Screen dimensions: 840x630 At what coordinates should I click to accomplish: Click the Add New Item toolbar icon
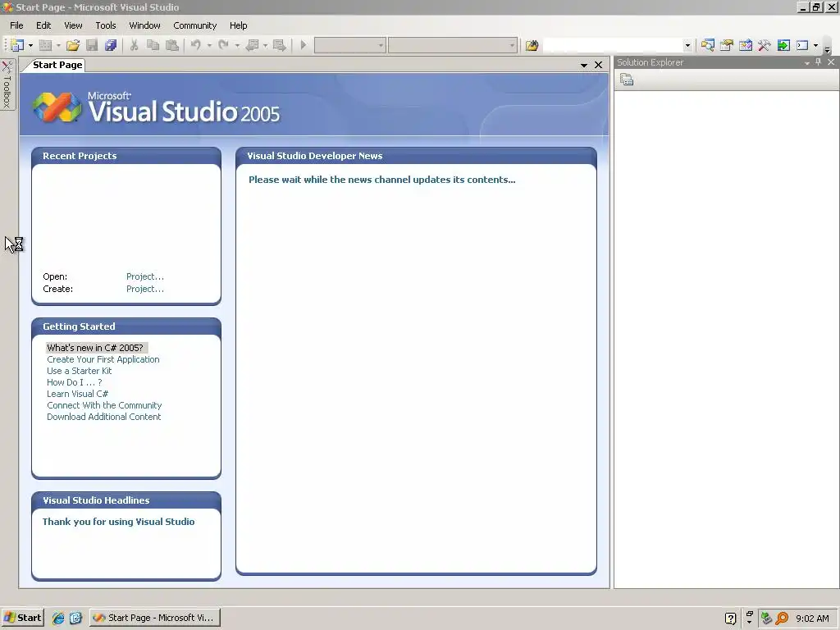[46, 46]
